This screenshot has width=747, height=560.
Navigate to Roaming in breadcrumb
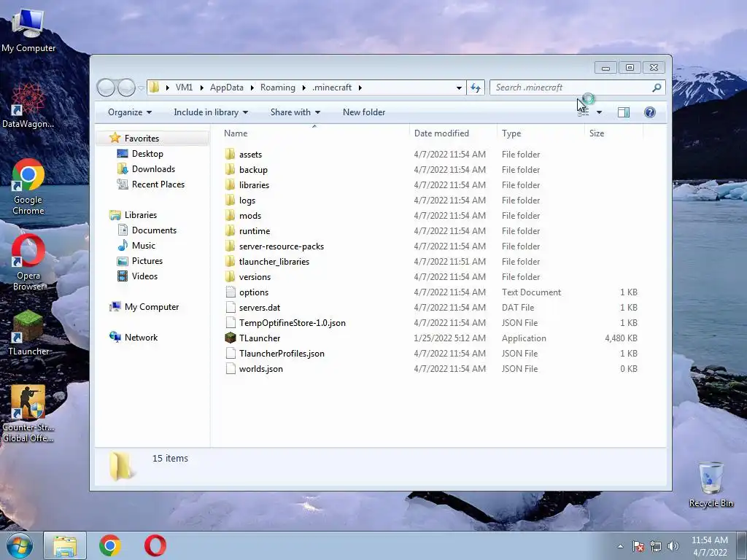pos(278,87)
